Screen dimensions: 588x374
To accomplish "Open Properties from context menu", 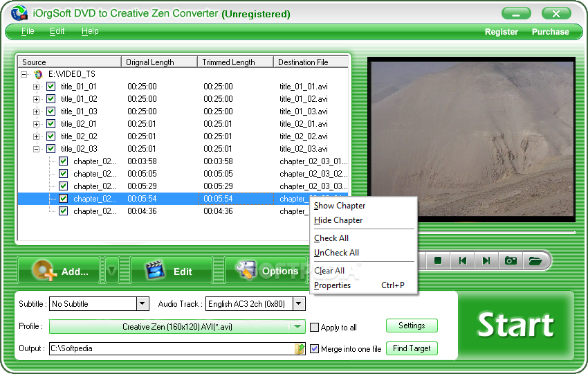I will (x=364, y=285).
